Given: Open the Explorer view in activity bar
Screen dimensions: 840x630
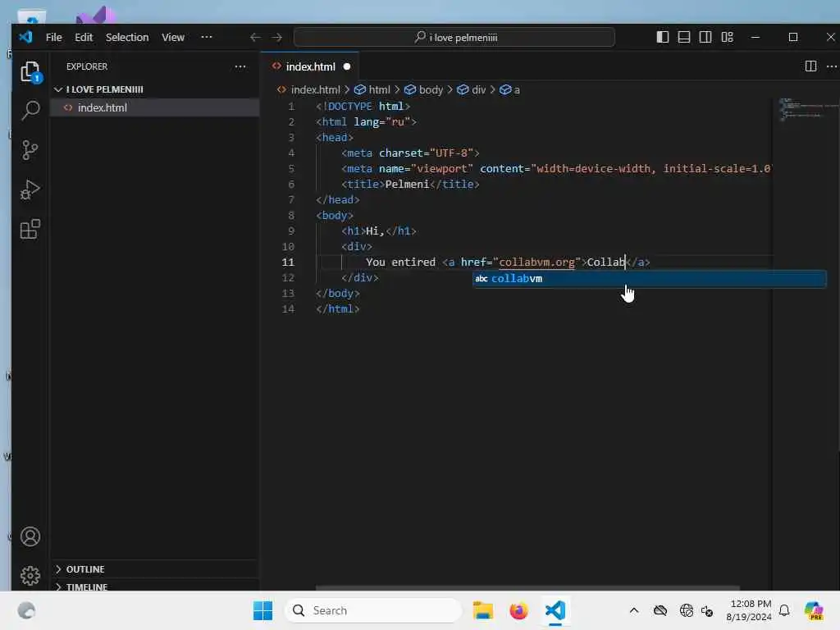Looking at the screenshot, I should pos(30,71).
